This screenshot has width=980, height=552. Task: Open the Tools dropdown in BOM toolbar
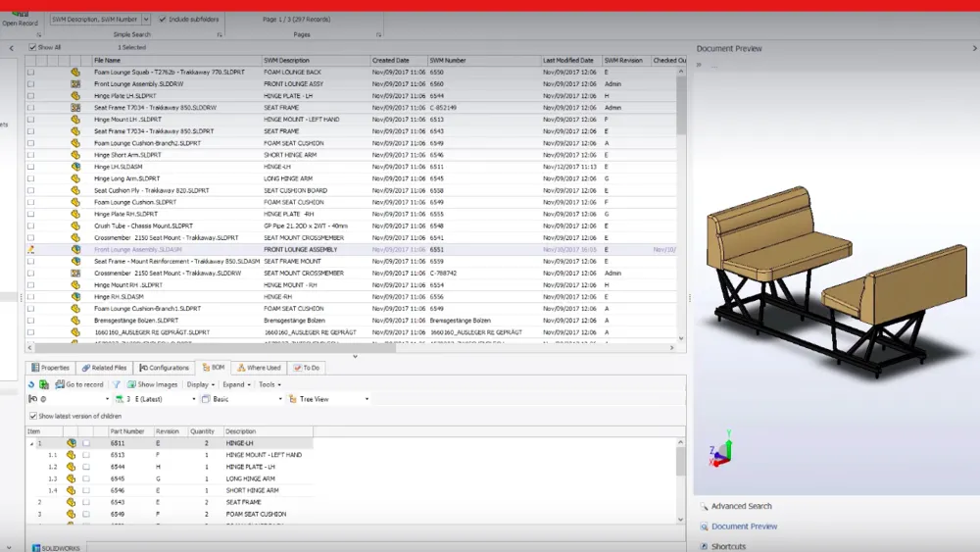(x=270, y=384)
